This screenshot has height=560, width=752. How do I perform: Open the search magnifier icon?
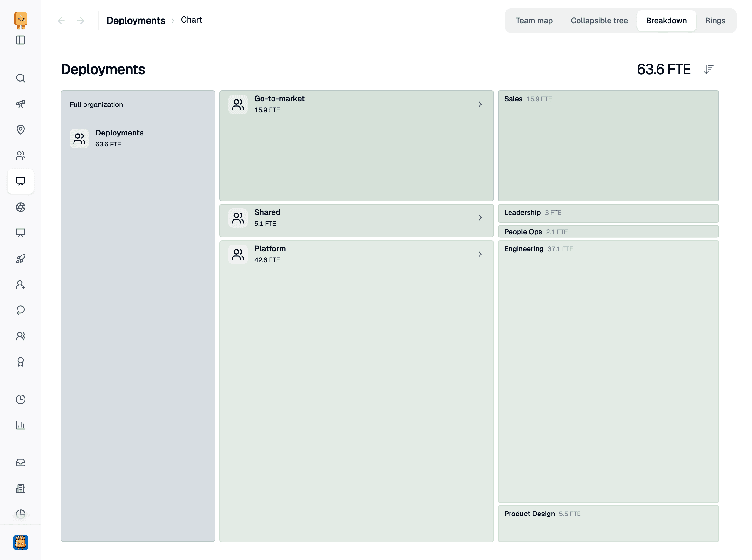click(x=21, y=78)
